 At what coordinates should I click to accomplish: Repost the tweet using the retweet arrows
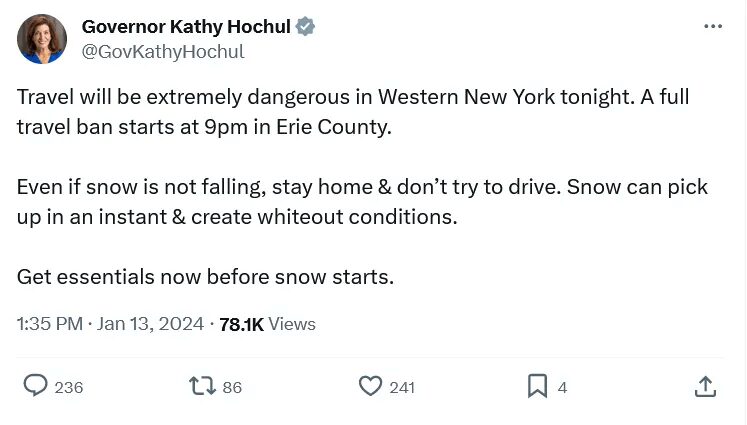point(202,386)
